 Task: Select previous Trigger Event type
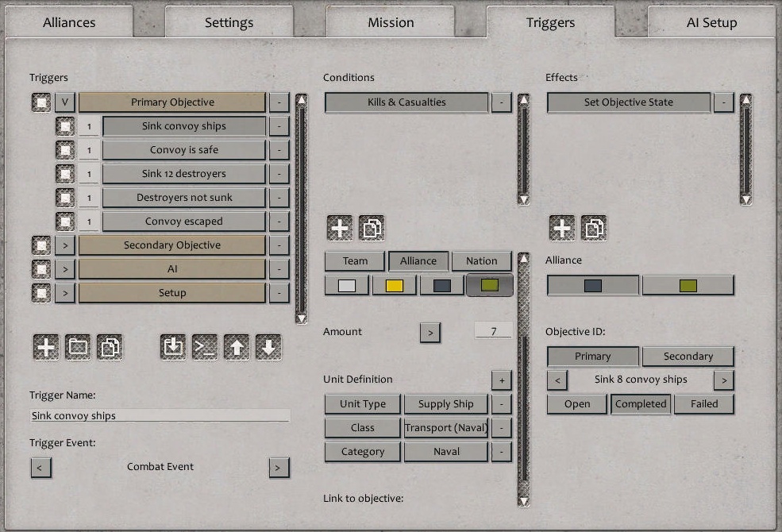click(41, 468)
